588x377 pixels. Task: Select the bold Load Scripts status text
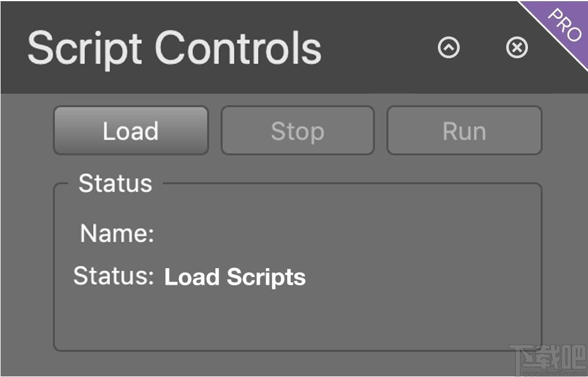click(235, 277)
